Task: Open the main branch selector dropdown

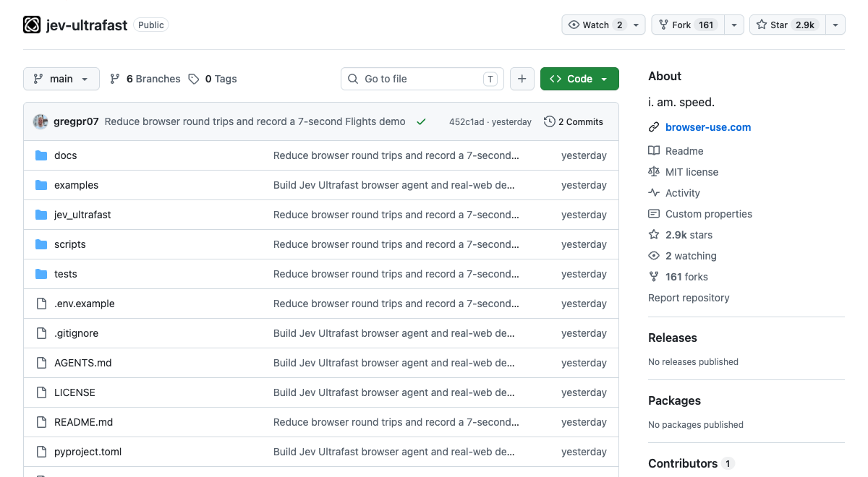Action: 61,79
